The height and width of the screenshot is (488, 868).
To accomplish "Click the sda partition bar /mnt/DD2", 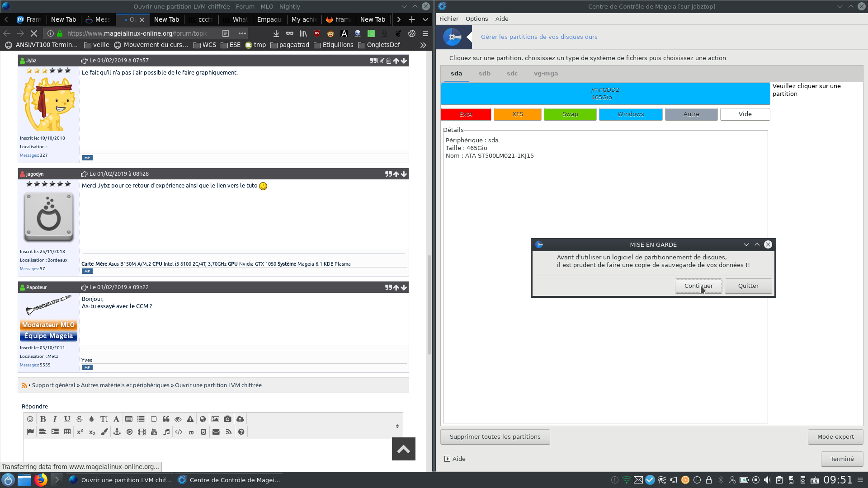I will [x=605, y=94].
